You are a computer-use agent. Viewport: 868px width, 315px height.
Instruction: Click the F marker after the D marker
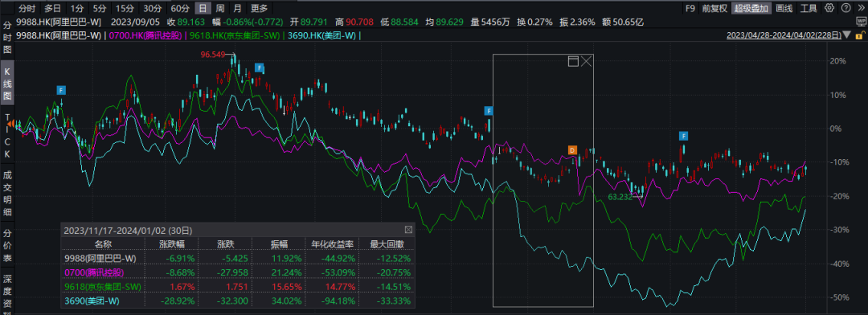(x=684, y=136)
